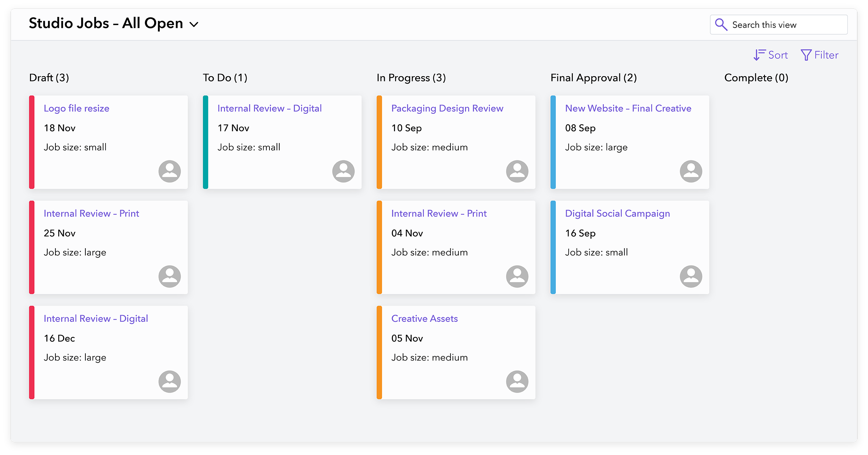868x455 pixels.
Task: Click assignee avatar on Creative Assets card
Action: (517, 381)
